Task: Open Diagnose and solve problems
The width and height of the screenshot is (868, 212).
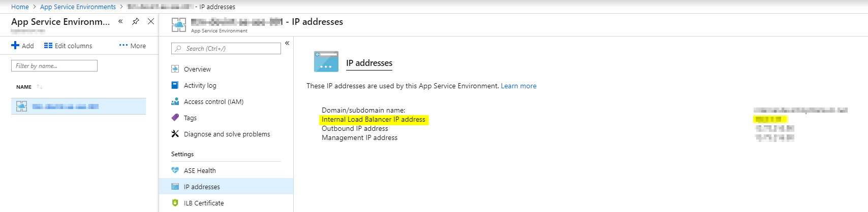Action: 227,134
